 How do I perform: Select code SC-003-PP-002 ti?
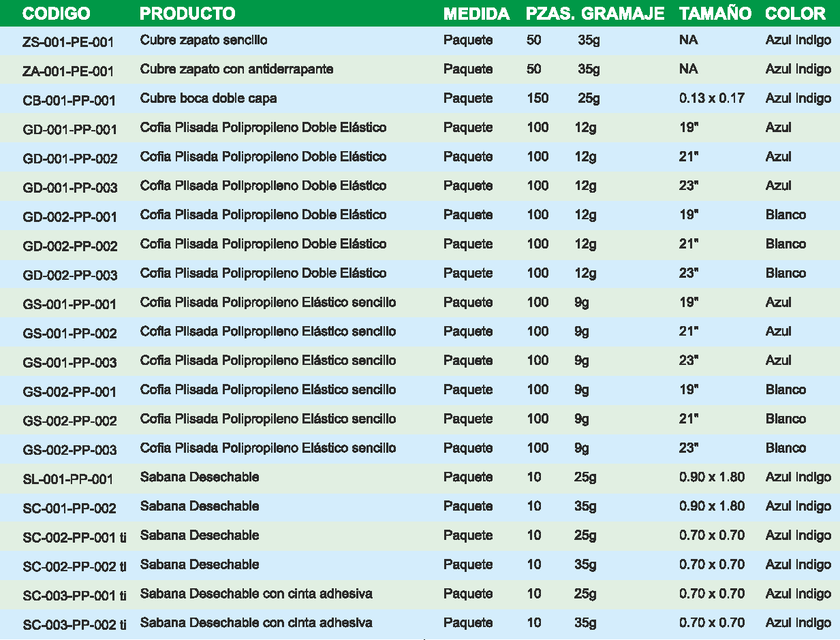74,625
